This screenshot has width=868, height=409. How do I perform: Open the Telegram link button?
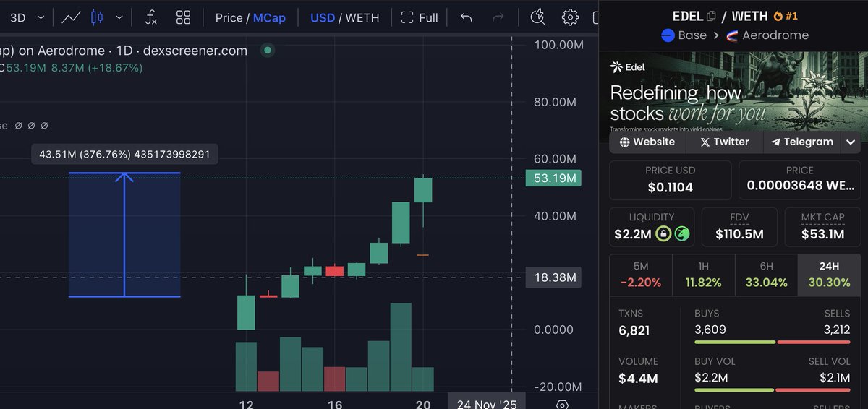(802, 142)
